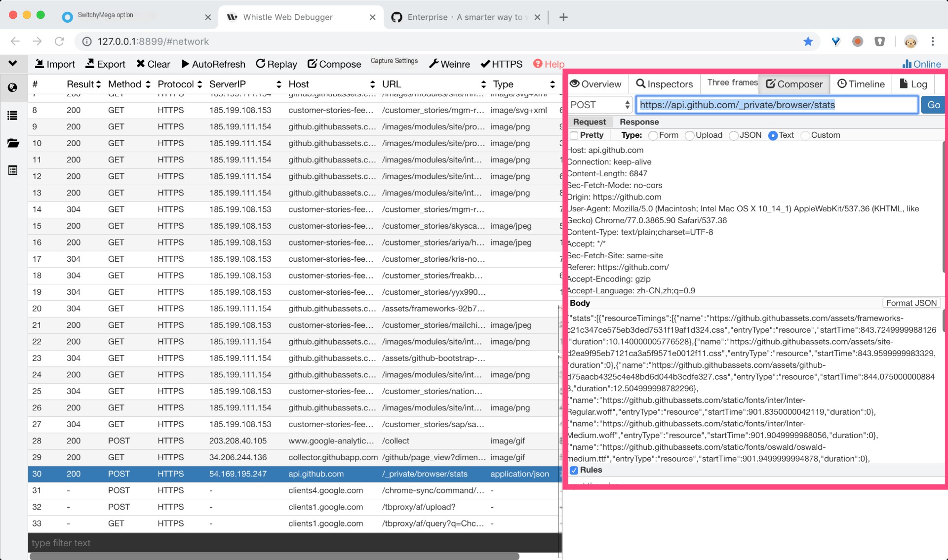Select the Request sub-tab
Screen dimensions: 948x560
click(x=589, y=122)
